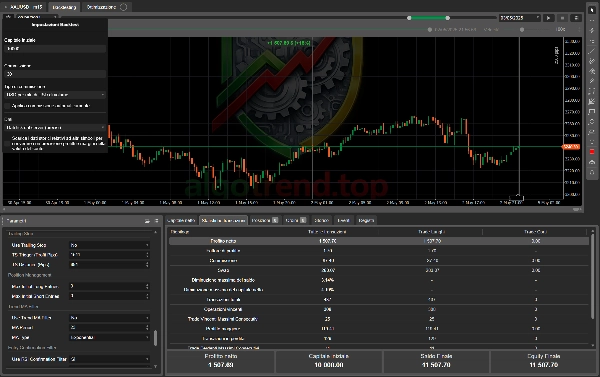The width and height of the screenshot is (600, 377).
Task: Toggle the checkbox under commission type dropdown
Action: coord(7,106)
